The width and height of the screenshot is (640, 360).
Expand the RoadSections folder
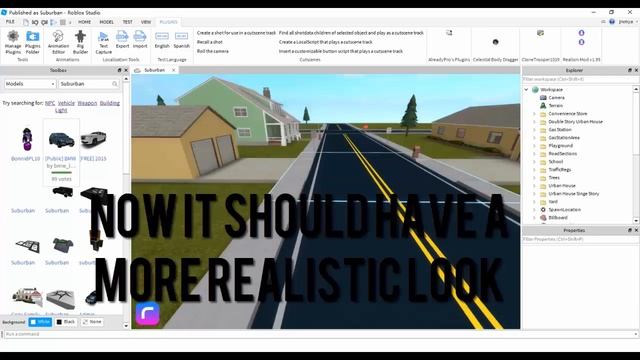pos(534,153)
